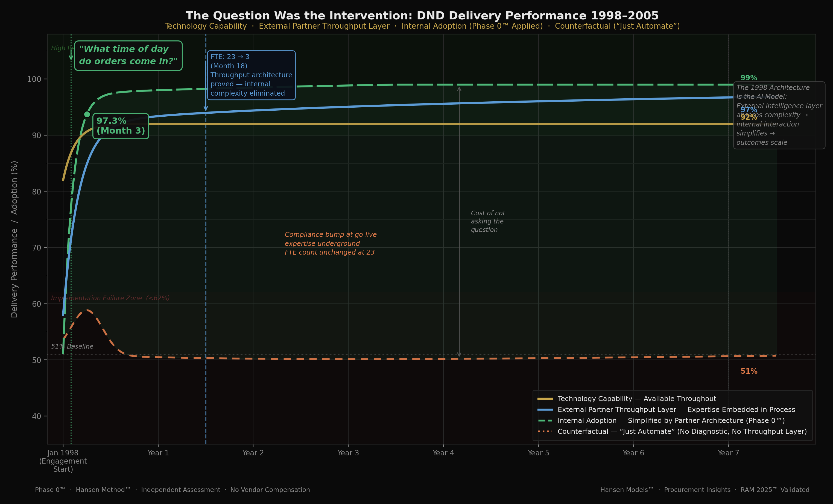Click the 99% end-of-line value label
The width and height of the screenshot is (833, 504).
click(x=749, y=78)
